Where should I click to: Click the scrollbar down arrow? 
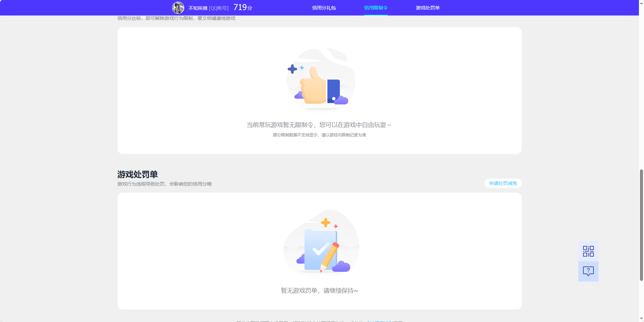641,319
